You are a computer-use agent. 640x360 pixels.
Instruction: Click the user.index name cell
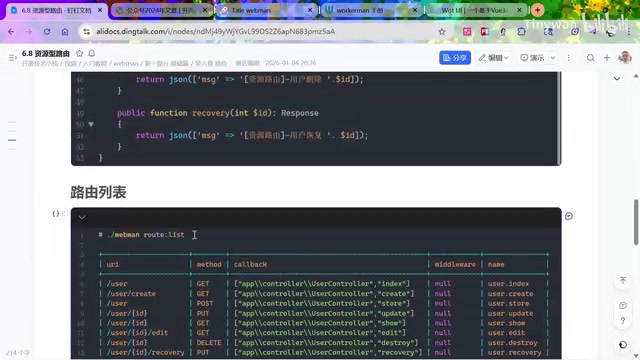[508, 284]
